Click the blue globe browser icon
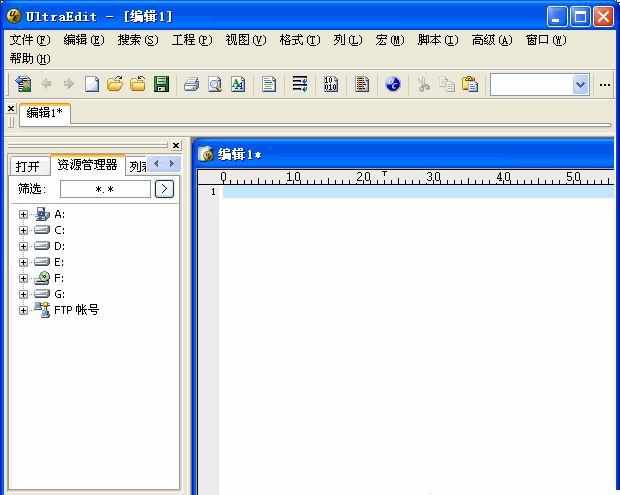Viewport: 620px width, 495px height. click(393, 85)
